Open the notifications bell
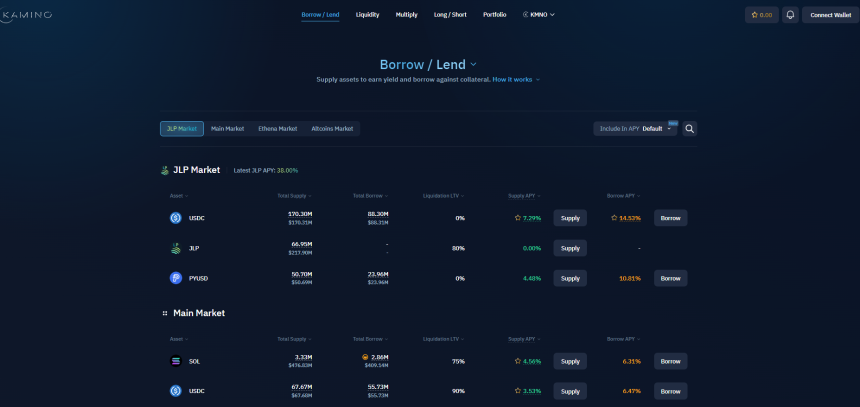The height and width of the screenshot is (407, 860). click(x=790, y=15)
